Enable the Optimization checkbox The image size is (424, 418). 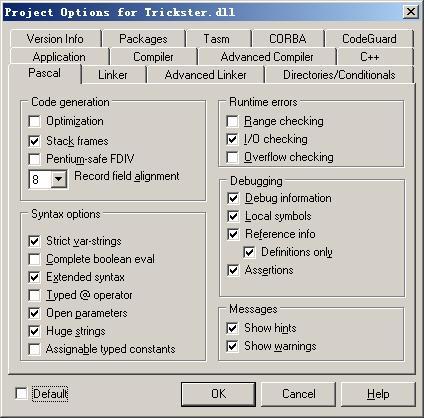coord(34,121)
